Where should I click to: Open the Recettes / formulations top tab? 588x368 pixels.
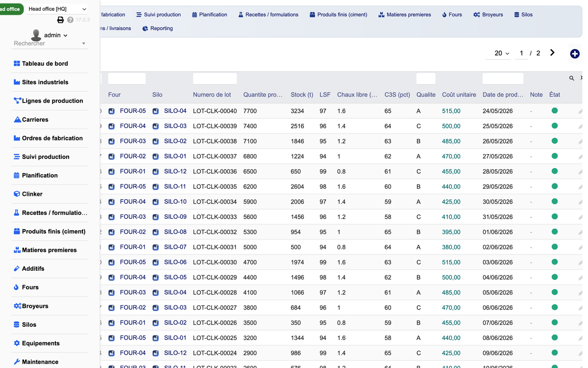point(269,15)
